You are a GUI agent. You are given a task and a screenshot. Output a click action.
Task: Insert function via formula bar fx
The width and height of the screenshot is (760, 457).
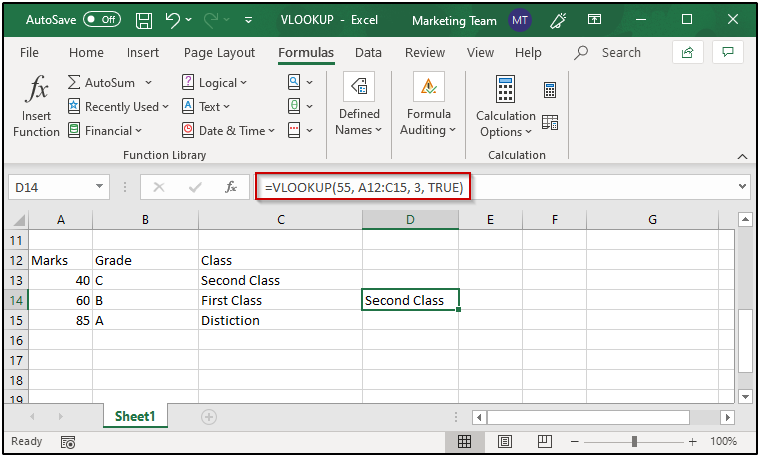(x=231, y=187)
